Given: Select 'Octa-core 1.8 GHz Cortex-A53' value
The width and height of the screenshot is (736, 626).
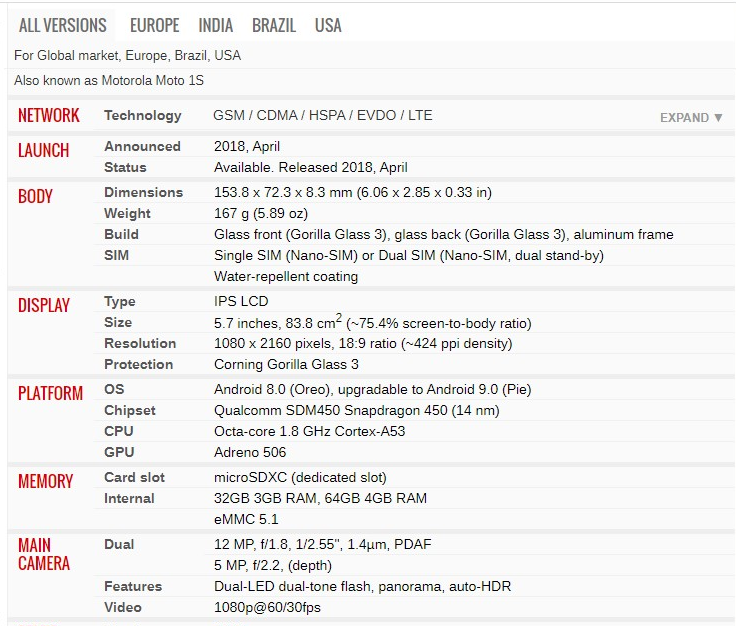Looking at the screenshot, I should click(x=309, y=431).
